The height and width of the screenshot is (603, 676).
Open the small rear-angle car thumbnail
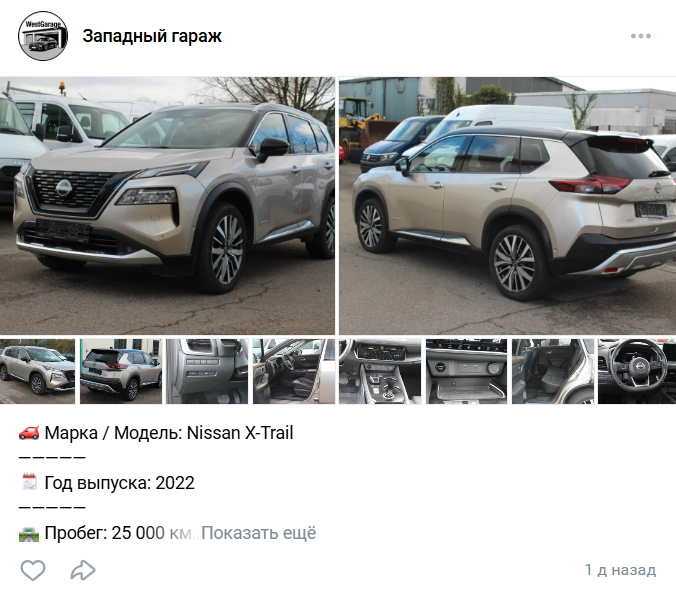(x=121, y=371)
